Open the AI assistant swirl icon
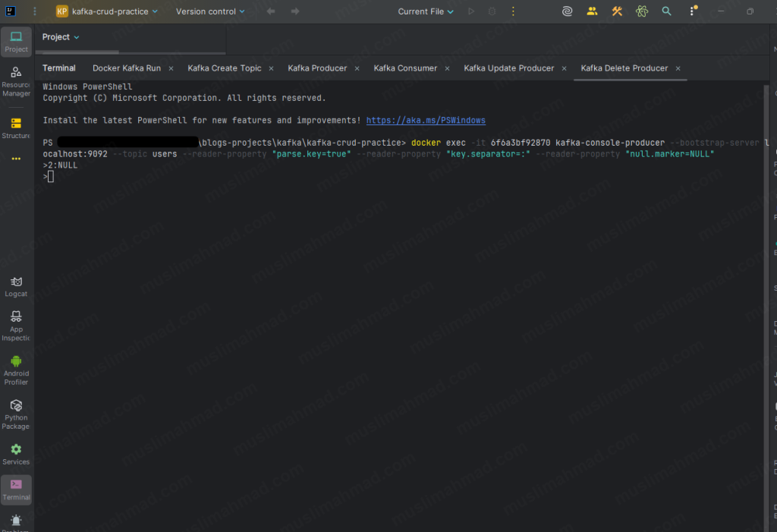 click(x=568, y=11)
